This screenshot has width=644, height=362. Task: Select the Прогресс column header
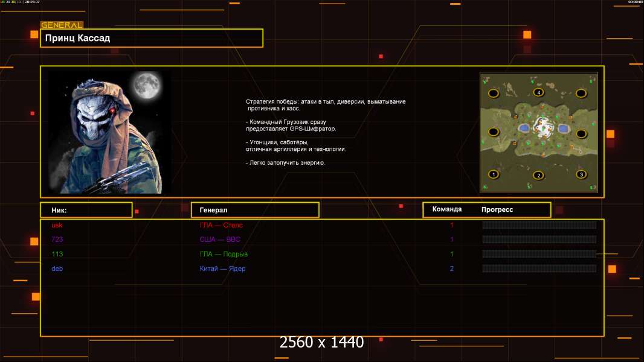coord(497,209)
